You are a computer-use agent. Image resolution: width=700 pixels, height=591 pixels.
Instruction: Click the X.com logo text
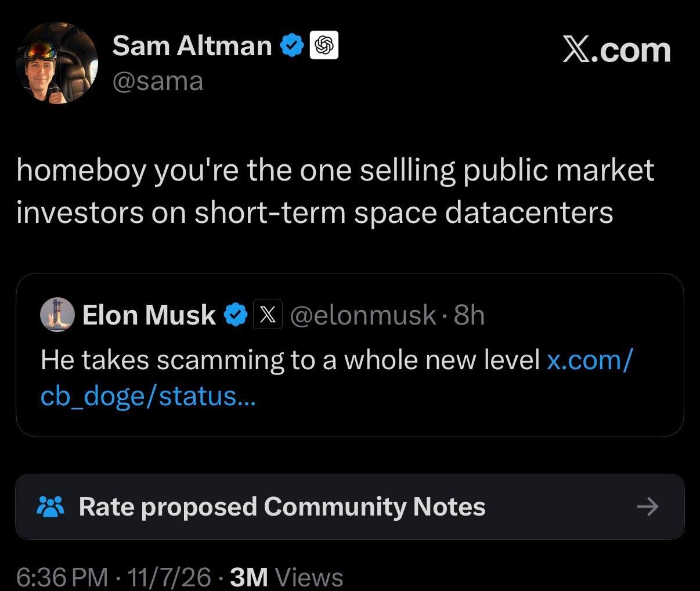point(616,50)
